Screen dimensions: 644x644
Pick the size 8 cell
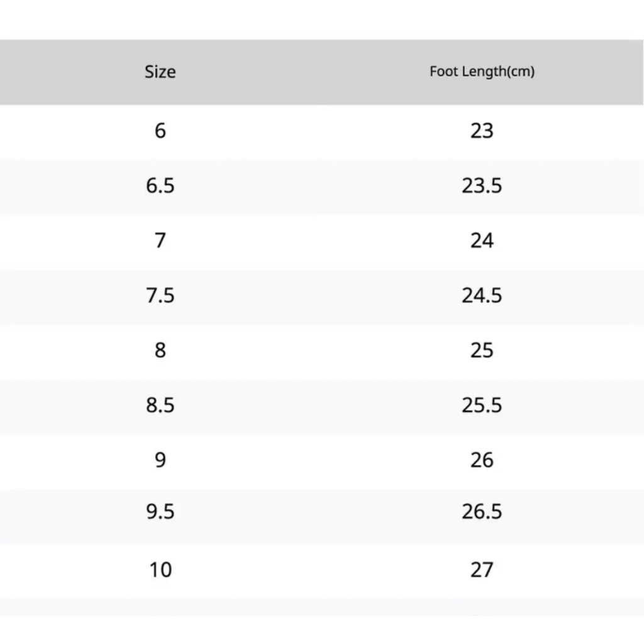pos(160,350)
